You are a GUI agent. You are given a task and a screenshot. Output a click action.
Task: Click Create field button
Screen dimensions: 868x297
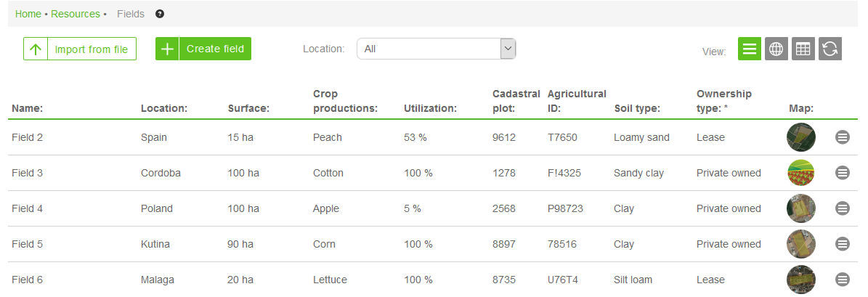click(203, 49)
